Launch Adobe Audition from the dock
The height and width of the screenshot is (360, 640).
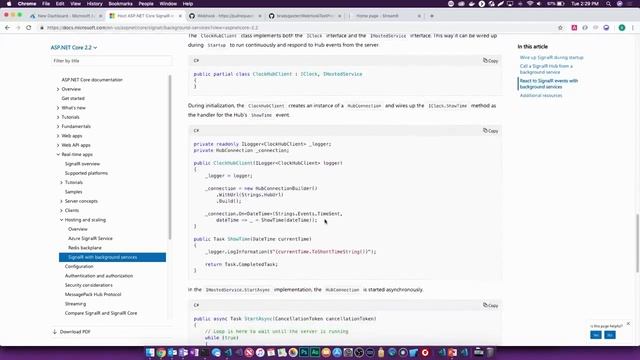click(x=315, y=352)
